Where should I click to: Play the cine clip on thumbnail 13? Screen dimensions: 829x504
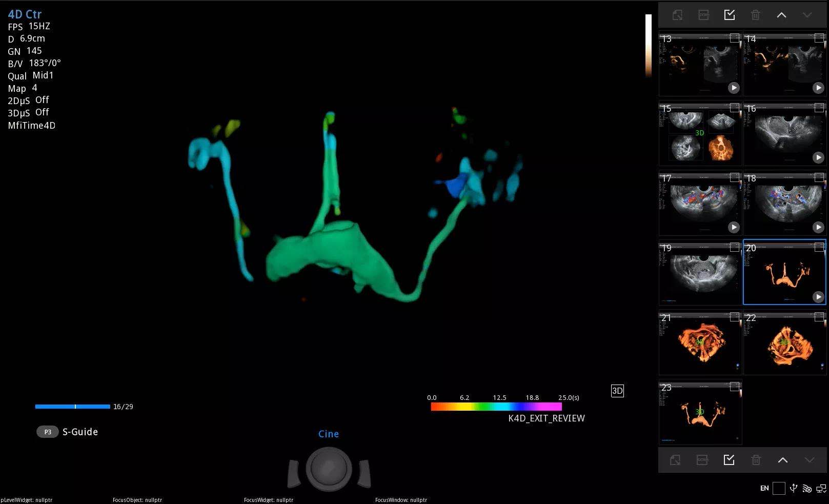coord(734,88)
